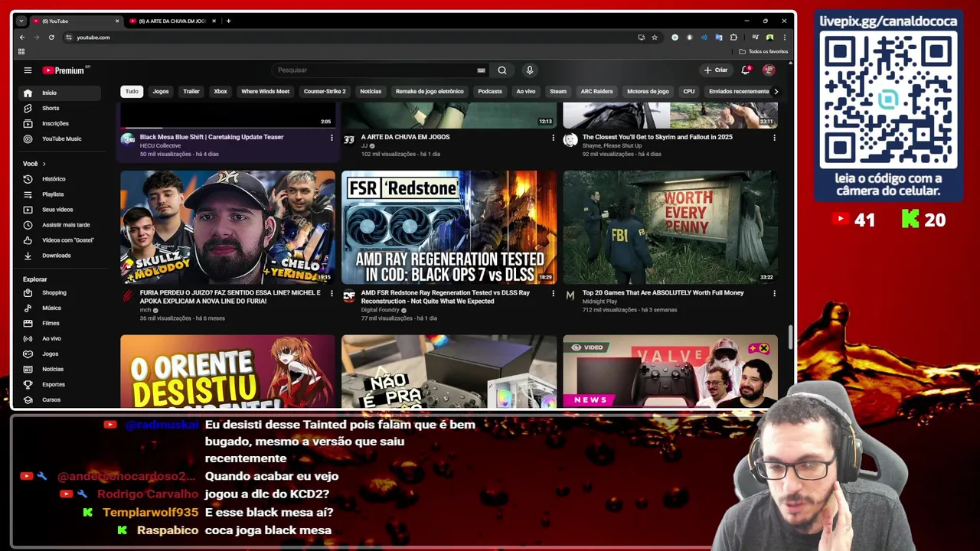Reload the page in browser

51,37
